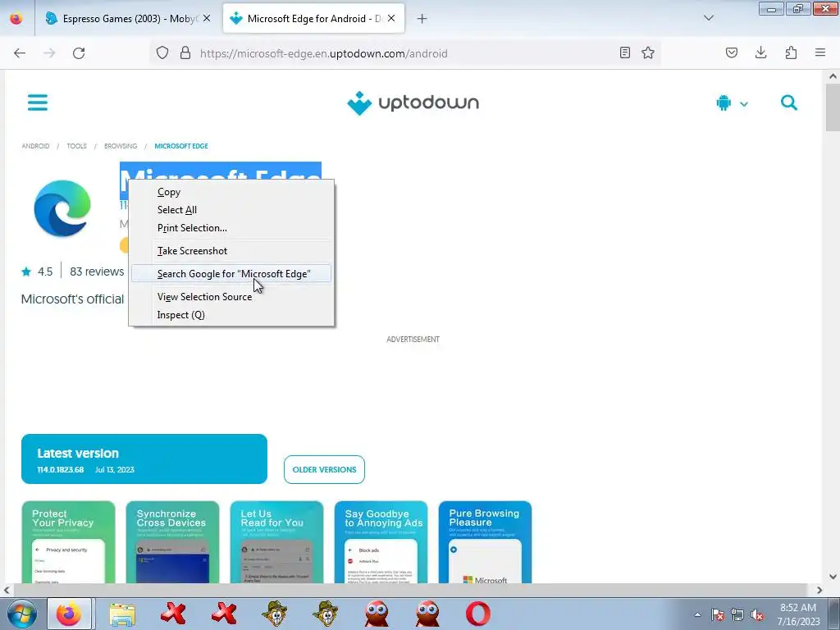This screenshot has height=630, width=840.
Task: Open the downloads arrow icon
Action: (x=760, y=53)
